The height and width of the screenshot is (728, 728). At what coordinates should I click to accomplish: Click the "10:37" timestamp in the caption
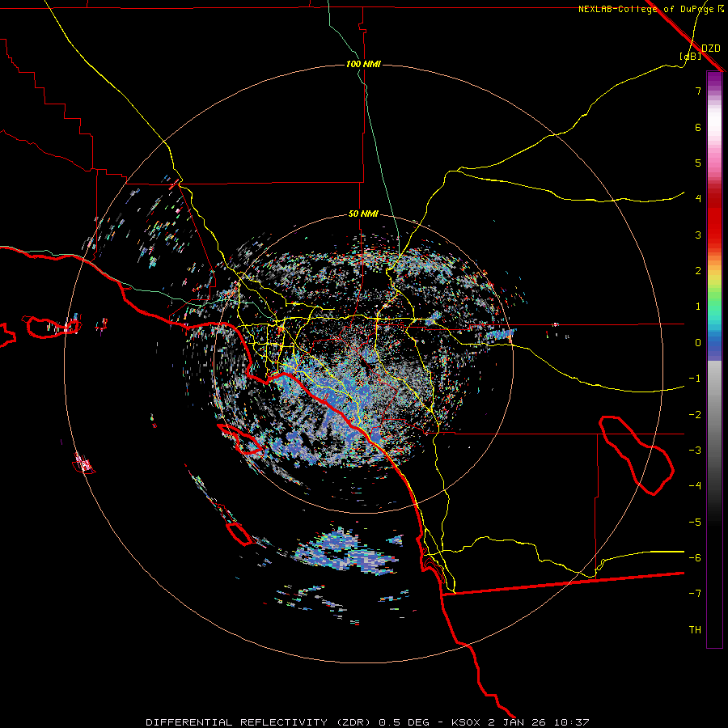572,722
